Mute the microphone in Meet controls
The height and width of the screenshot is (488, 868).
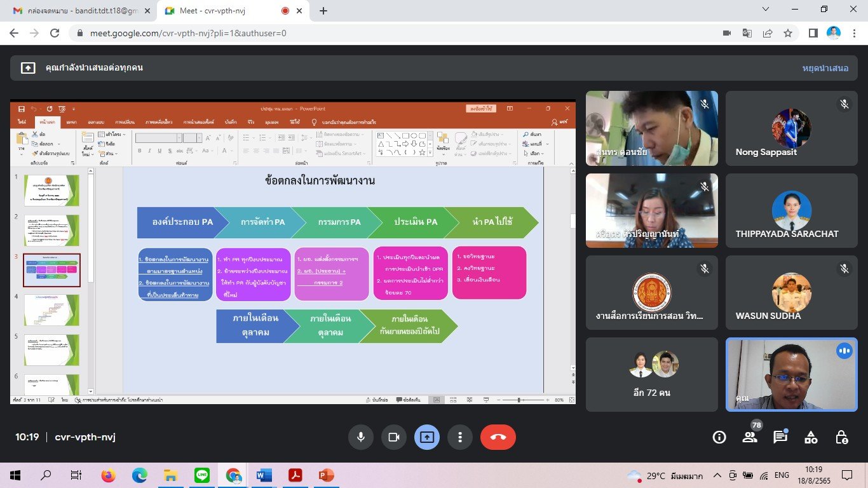pyautogui.click(x=360, y=437)
